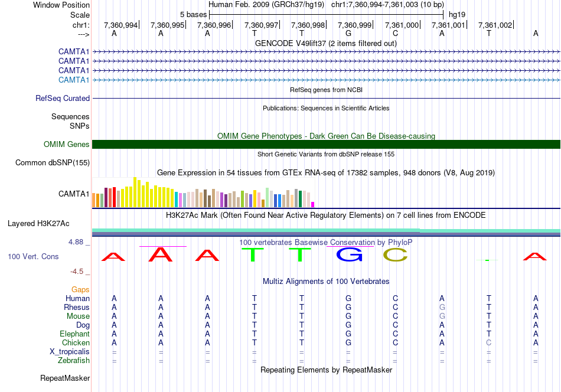Click the C base in the reference sequence row
This screenshot has height=392, width=561.
395,33
